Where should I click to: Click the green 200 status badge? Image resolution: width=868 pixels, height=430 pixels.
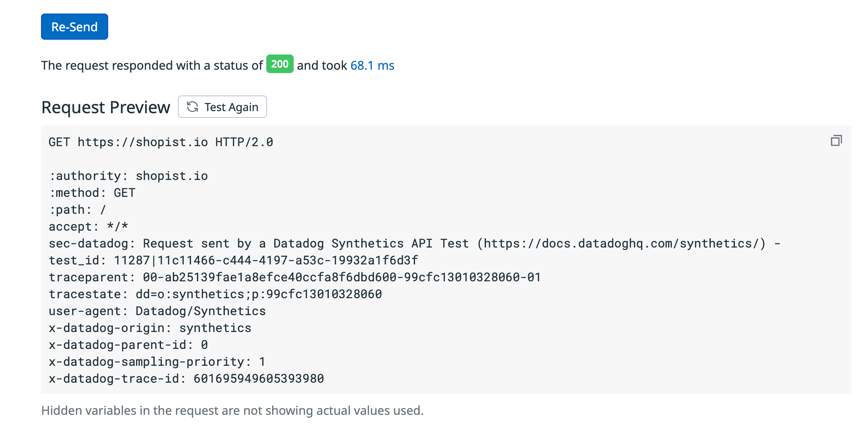coord(280,64)
